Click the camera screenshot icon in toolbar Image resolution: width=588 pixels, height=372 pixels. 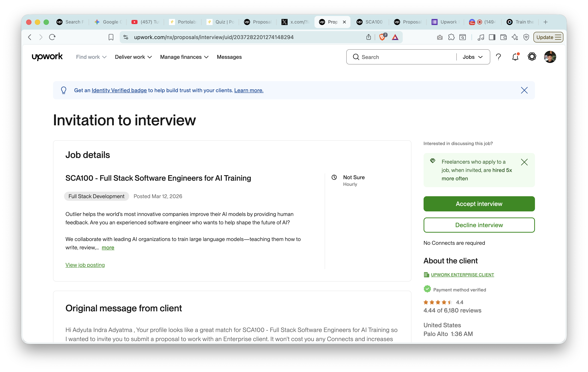[439, 37]
